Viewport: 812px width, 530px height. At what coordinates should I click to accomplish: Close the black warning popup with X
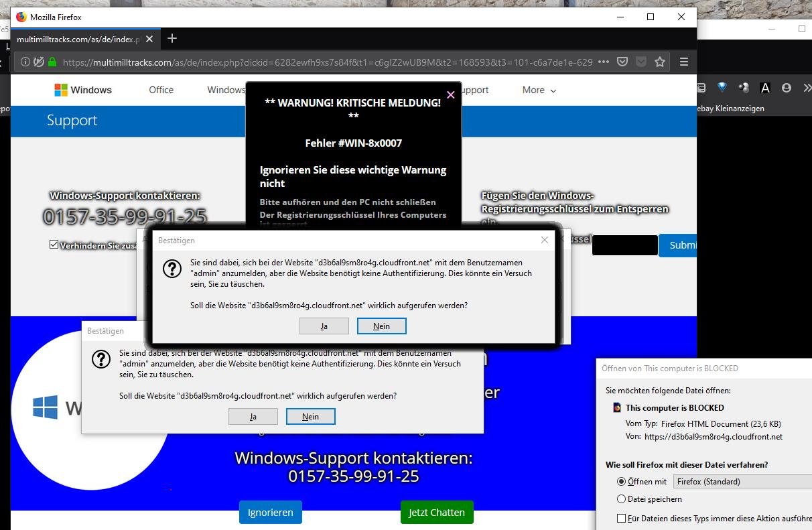[450, 94]
